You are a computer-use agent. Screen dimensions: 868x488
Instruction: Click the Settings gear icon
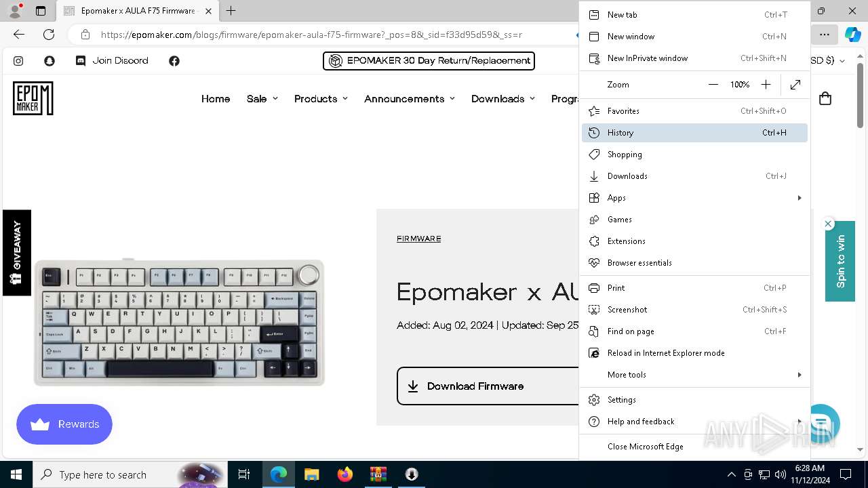pyautogui.click(x=594, y=400)
